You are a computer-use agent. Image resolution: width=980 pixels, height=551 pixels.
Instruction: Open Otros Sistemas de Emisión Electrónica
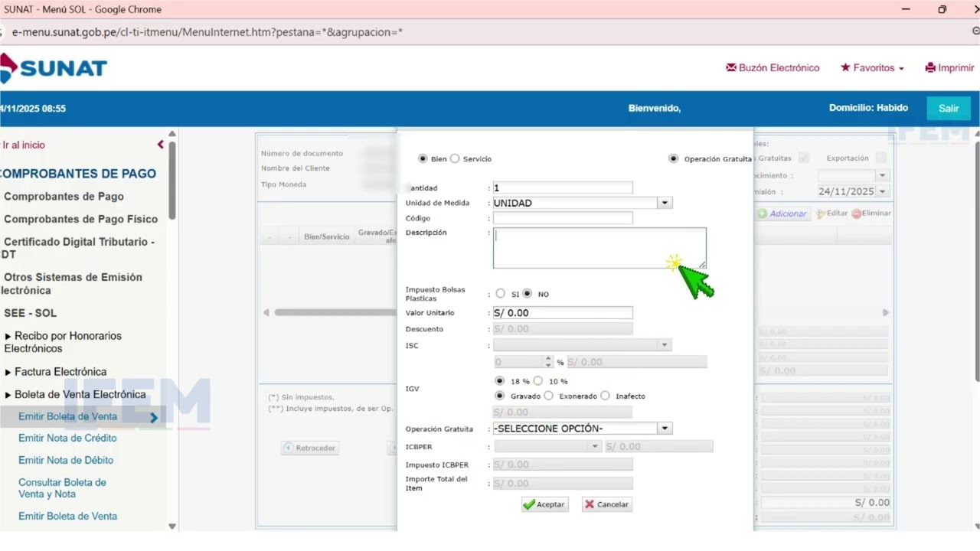click(x=72, y=284)
